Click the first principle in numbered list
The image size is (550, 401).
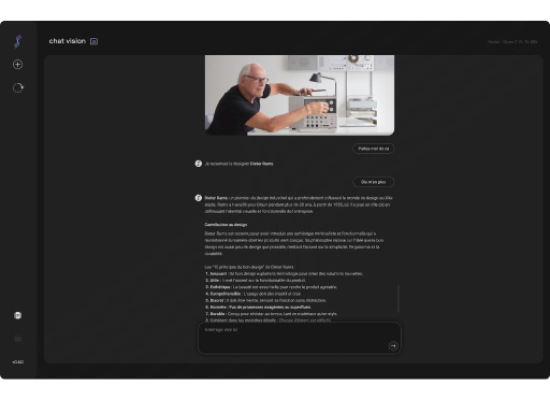click(284, 274)
